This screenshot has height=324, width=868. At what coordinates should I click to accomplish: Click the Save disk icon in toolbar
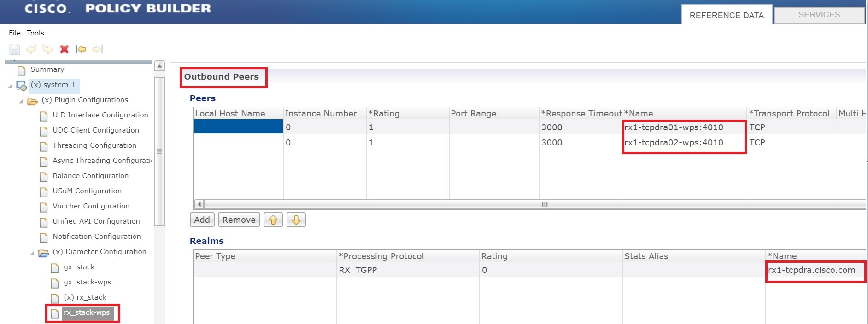click(15, 49)
